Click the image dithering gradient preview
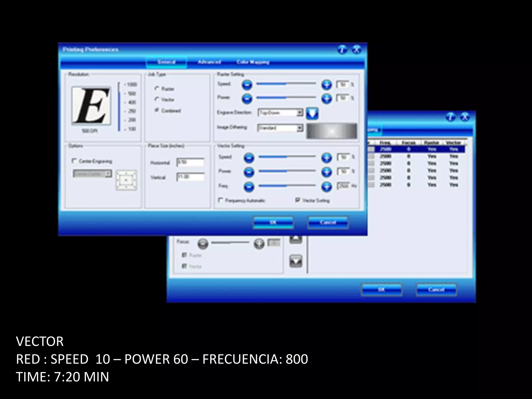The width and height of the screenshot is (532, 399). (x=332, y=131)
